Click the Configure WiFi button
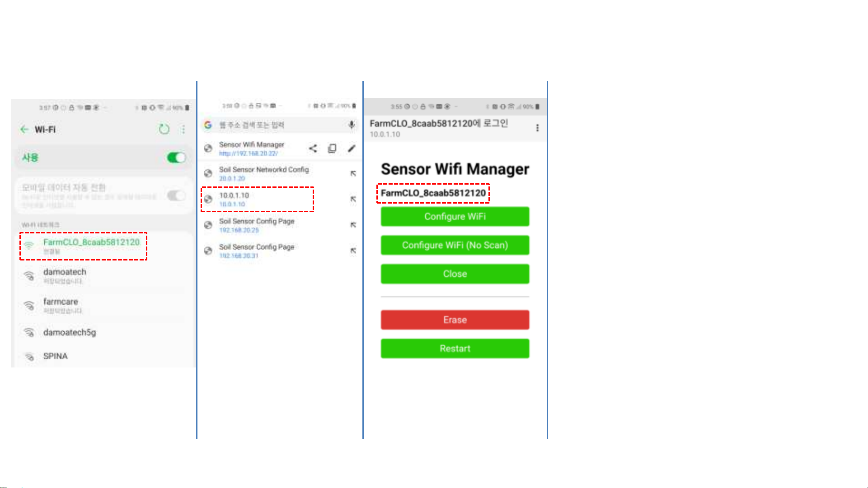The height and width of the screenshot is (488, 868). (455, 217)
